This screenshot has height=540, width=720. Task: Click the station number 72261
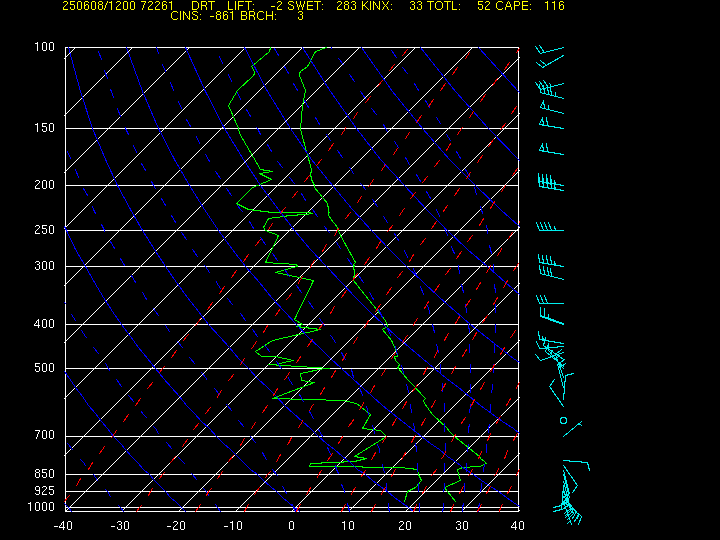pos(157,6)
